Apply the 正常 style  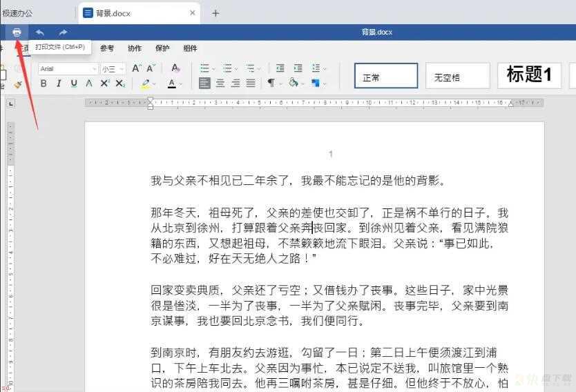tap(385, 76)
